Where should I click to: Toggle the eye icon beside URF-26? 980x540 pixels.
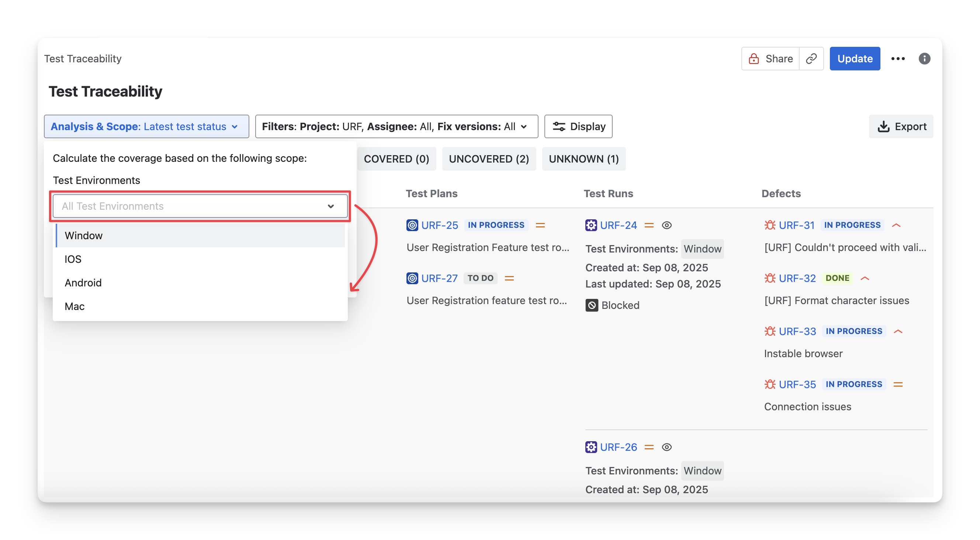pyautogui.click(x=666, y=447)
